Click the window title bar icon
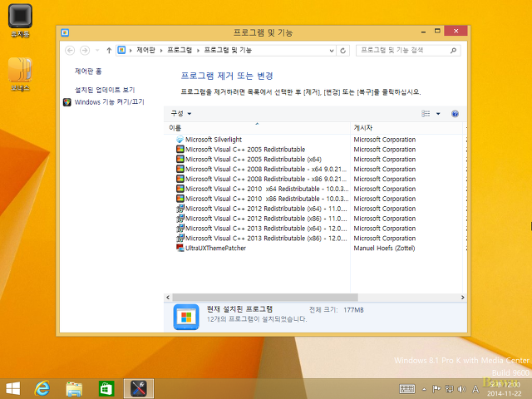Viewport: 532px width, 399px height. [65, 32]
